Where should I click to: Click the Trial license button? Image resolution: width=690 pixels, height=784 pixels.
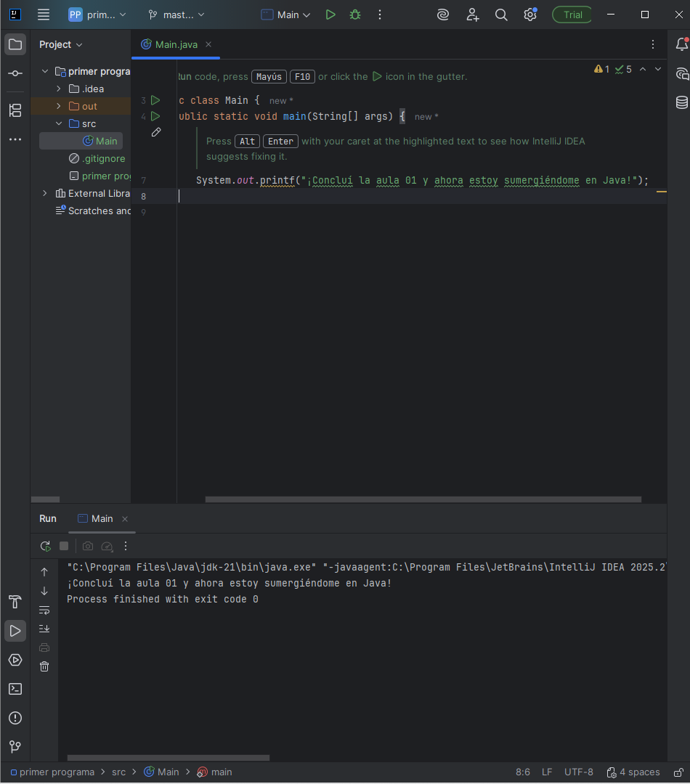click(572, 15)
